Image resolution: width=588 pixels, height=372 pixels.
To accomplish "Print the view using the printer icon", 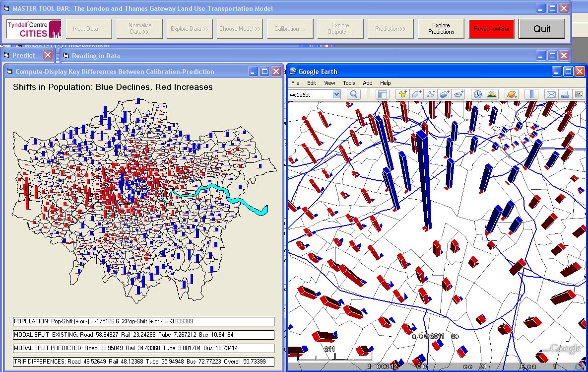I will 565,94.
